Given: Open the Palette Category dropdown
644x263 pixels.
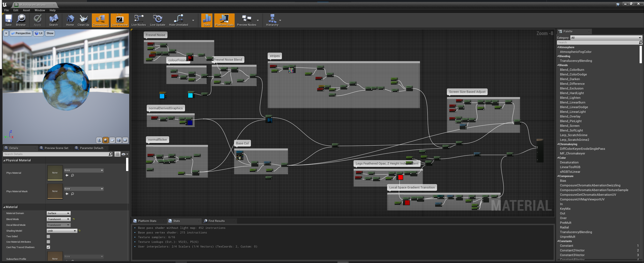Looking at the screenshot, I should click(606, 38).
